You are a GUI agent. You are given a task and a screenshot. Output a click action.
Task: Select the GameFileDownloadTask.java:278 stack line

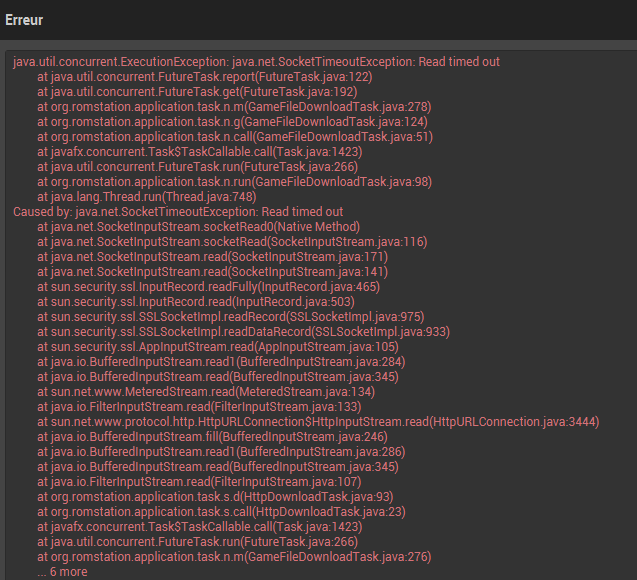click(x=234, y=107)
